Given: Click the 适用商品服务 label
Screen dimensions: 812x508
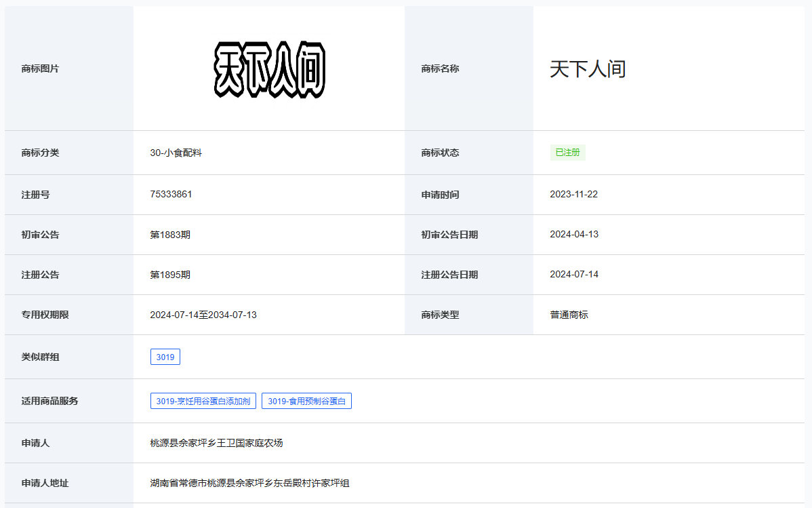Looking at the screenshot, I should [x=49, y=402].
